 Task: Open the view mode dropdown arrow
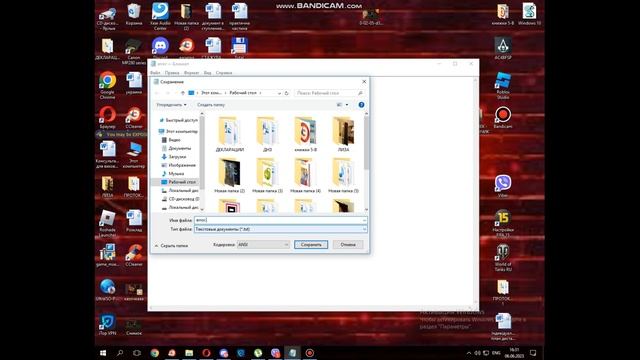[347, 105]
